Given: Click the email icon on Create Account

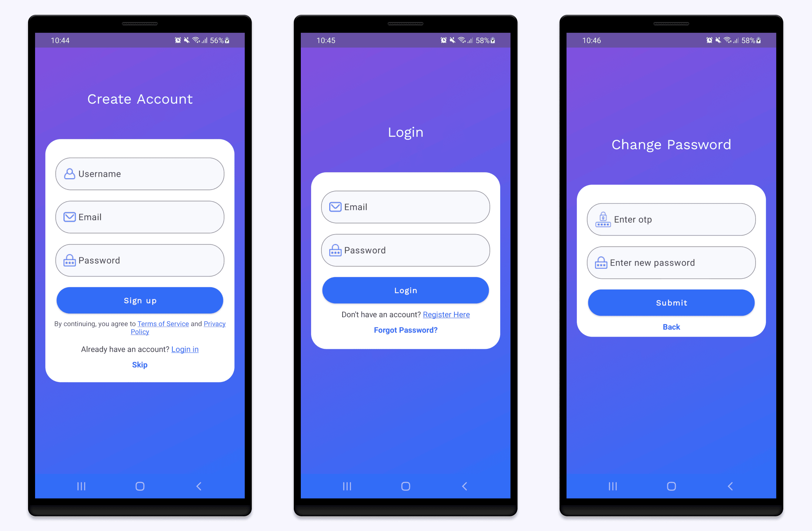Looking at the screenshot, I should (70, 216).
